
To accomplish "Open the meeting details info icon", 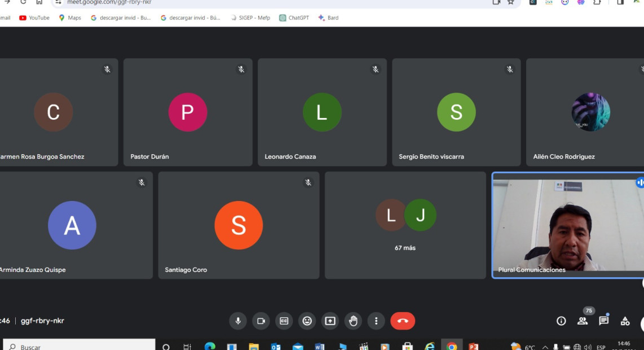I will pyautogui.click(x=561, y=321).
